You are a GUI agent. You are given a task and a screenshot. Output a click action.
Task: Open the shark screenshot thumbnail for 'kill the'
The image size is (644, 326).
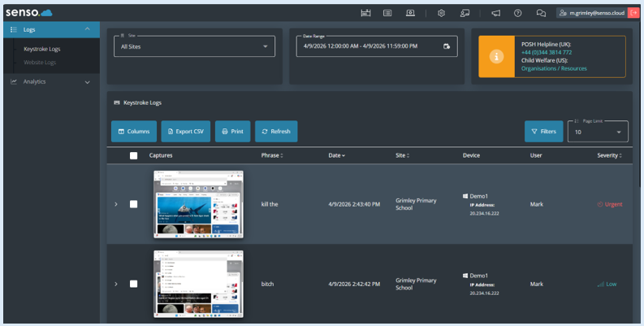(198, 204)
